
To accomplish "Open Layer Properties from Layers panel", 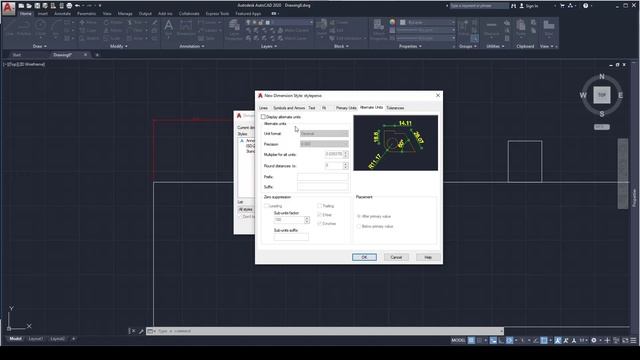I will pos(234,29).
